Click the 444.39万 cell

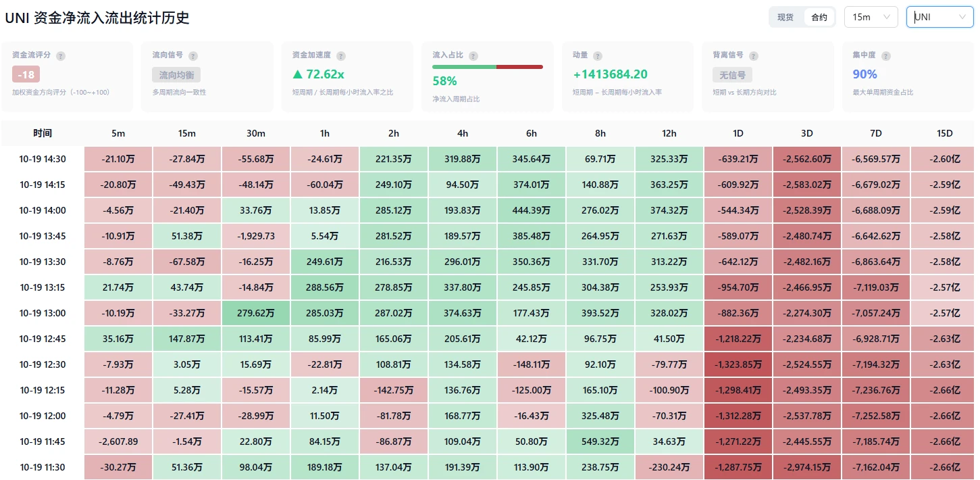pyautogui.click(x=532, y=210)
